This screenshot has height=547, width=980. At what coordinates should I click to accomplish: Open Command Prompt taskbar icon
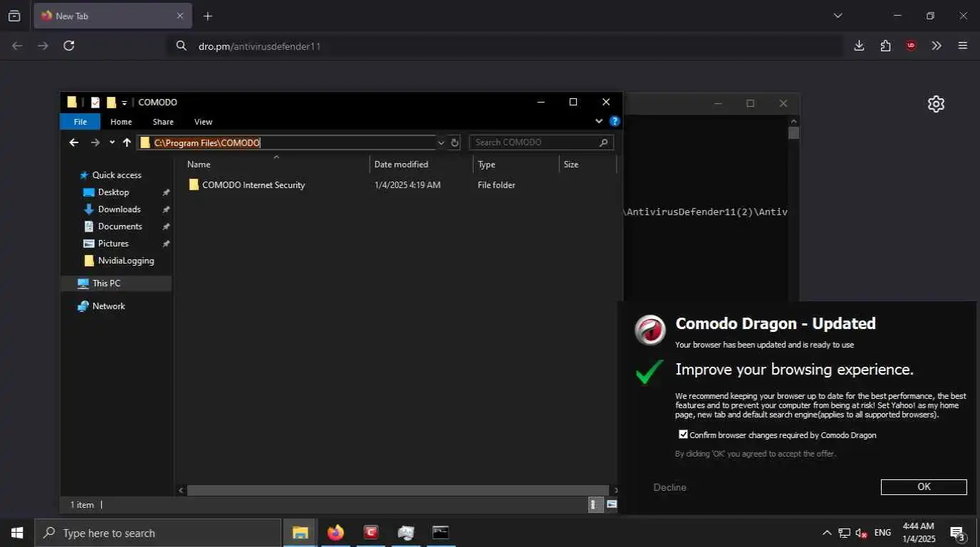tap(441, 533)
